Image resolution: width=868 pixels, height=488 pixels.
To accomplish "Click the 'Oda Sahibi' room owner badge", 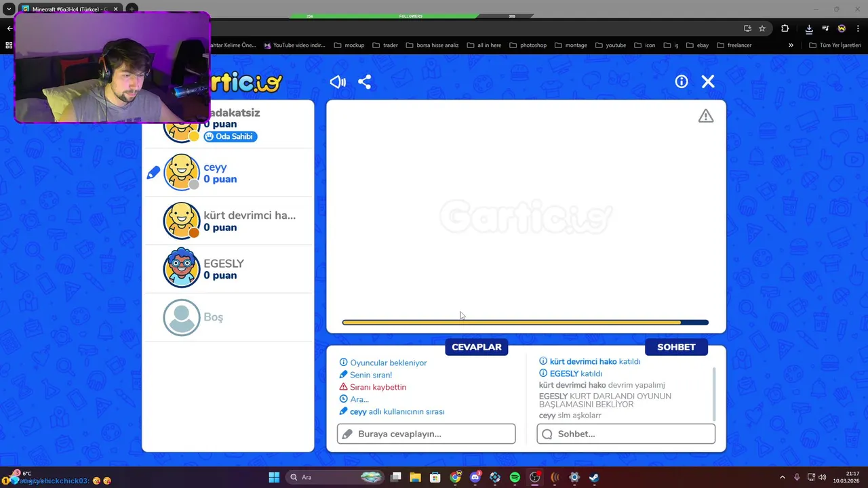I will (231, 136).
